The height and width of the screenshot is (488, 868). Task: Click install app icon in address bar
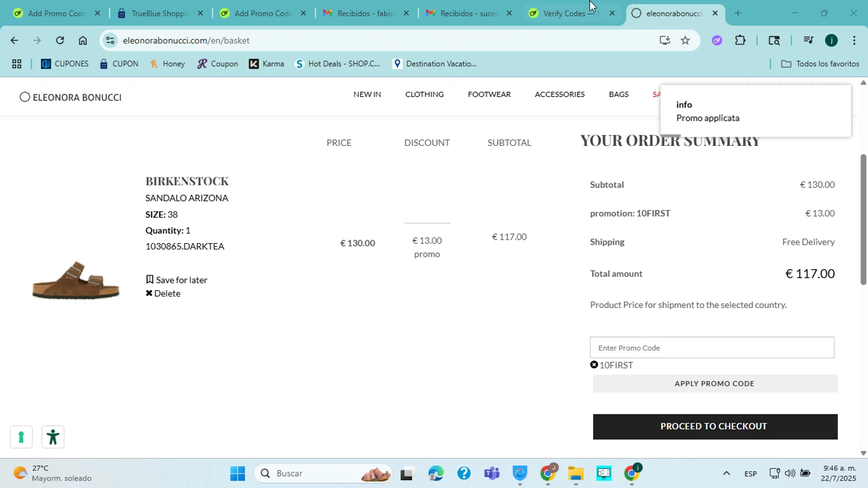[x=664, y=41]
